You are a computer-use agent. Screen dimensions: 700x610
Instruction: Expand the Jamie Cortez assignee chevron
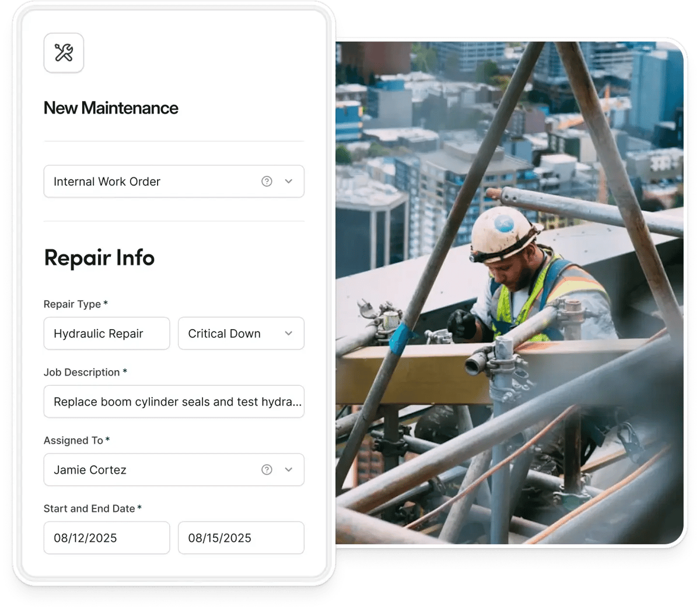[x=289, y=470]
